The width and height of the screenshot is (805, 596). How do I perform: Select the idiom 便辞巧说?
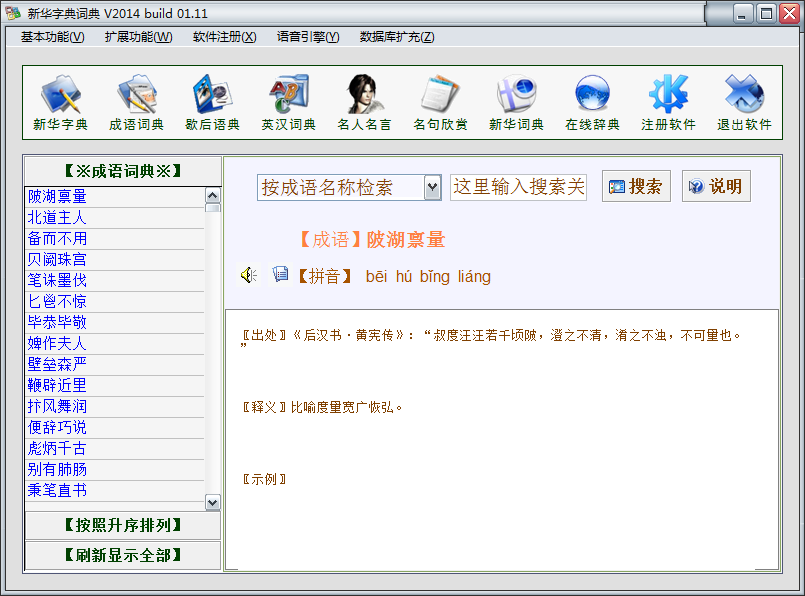[114, 428]
